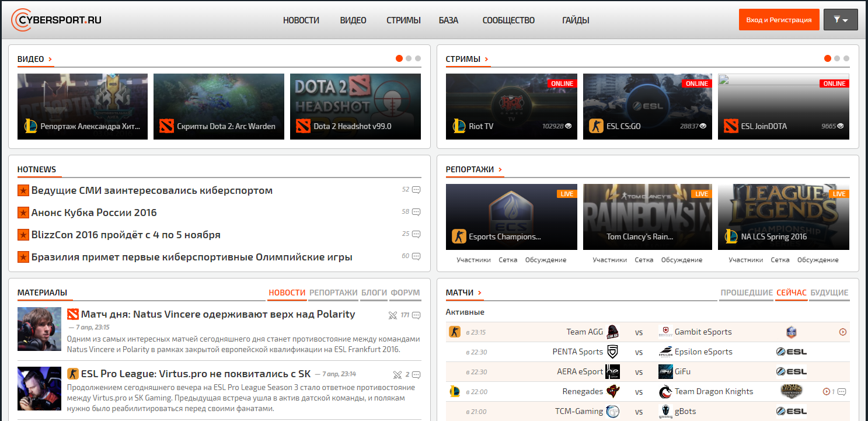Click crossed swords icon on ESL Pro League article
This screenshot has width=868, height=421.
click(x=398, y=375)
